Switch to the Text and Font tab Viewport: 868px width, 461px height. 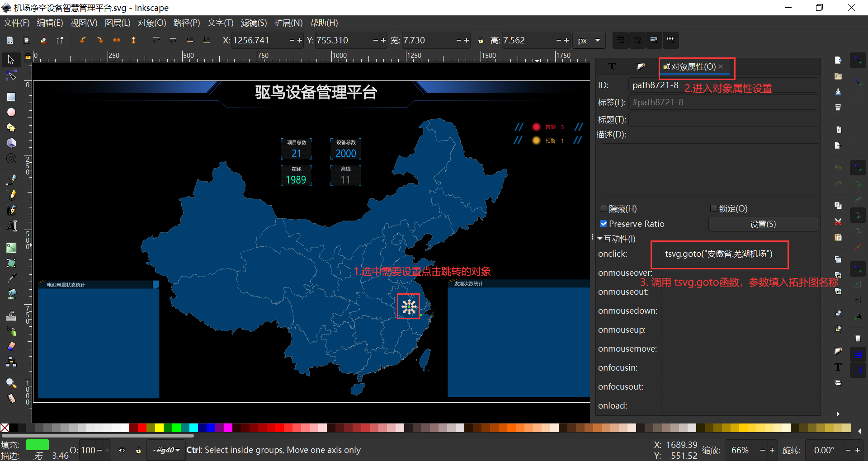[612, 66]
